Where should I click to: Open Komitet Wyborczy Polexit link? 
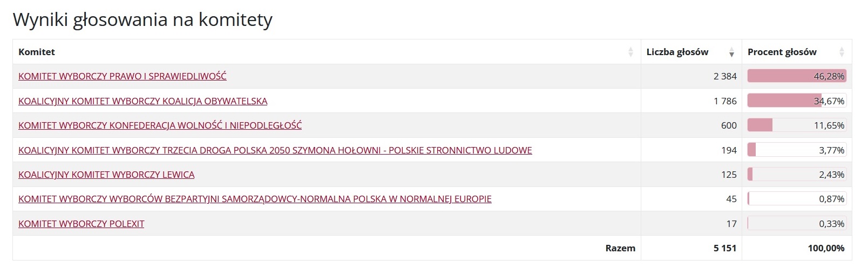[x=82, y=224]
